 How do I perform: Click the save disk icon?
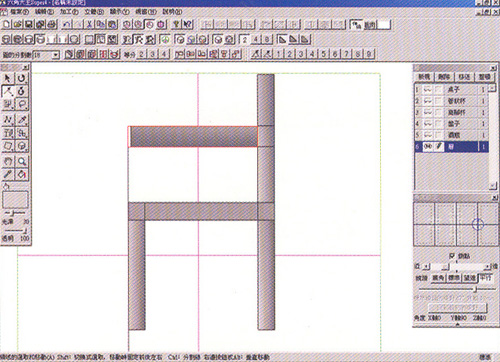(29, 24)
